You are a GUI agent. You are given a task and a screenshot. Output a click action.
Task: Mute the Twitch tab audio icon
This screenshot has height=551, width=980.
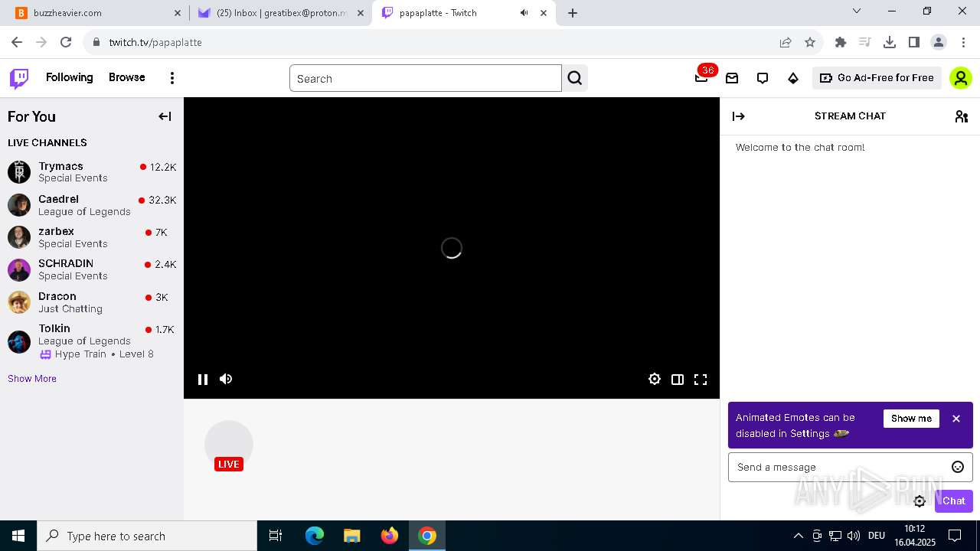pyautogui.click(x=524, y=13)
